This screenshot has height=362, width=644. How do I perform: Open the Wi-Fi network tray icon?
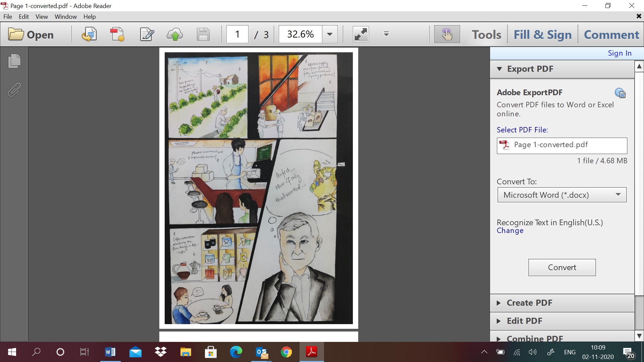pos(517,352)
